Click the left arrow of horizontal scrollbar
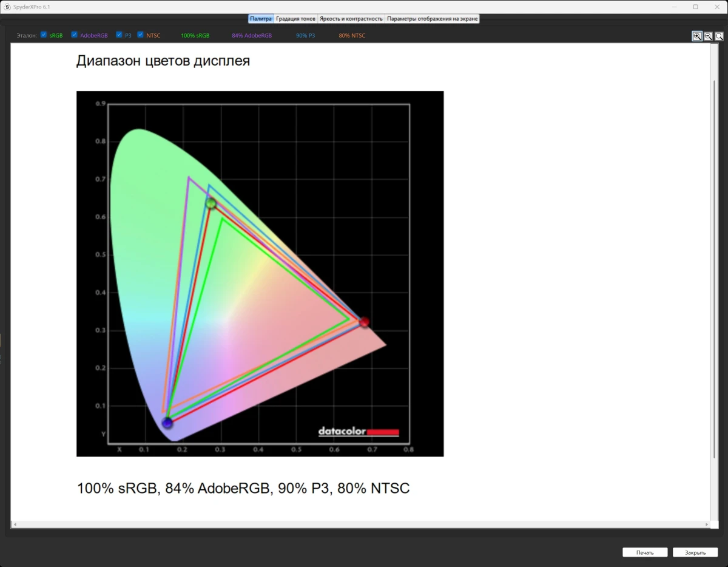728x567 pixels. point(14,525)
